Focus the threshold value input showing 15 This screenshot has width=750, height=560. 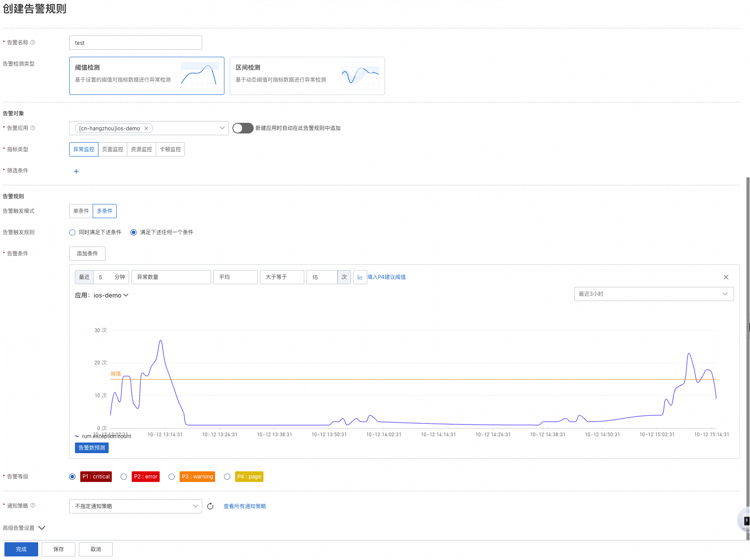pyautogui.click(x=322, y=277)
